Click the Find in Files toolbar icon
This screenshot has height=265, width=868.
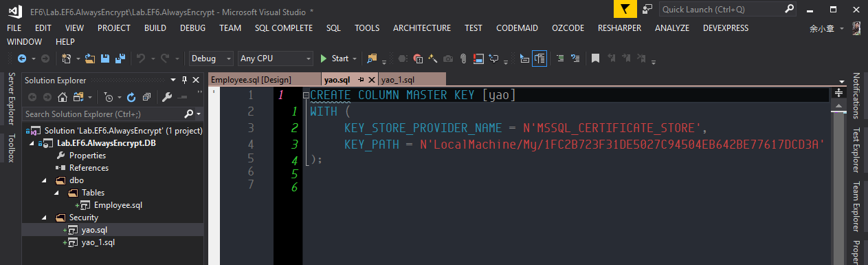[372, 59]
